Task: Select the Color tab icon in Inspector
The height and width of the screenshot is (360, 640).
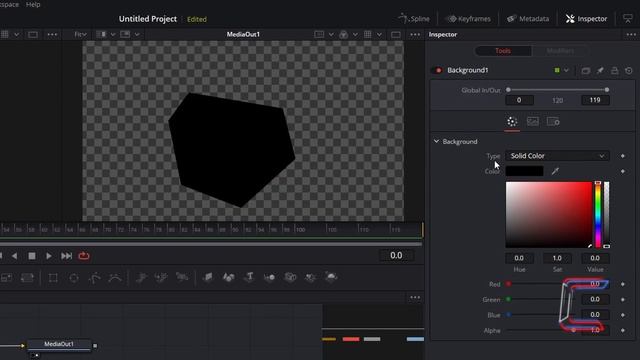Action: 512,122
